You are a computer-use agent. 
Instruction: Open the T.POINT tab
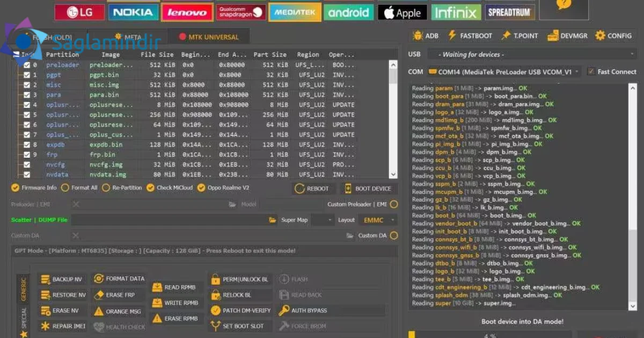click(x=519, y=35)
